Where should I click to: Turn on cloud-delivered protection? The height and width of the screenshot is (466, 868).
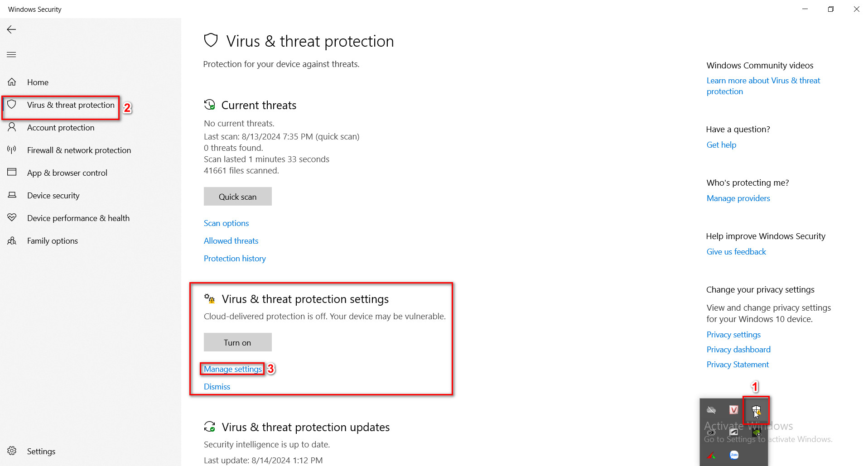click(x=237, y=342)
